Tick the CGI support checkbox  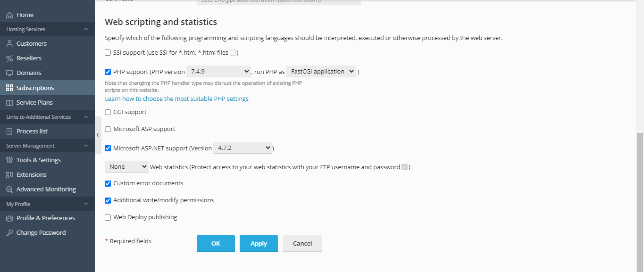[x=108, y=112]
